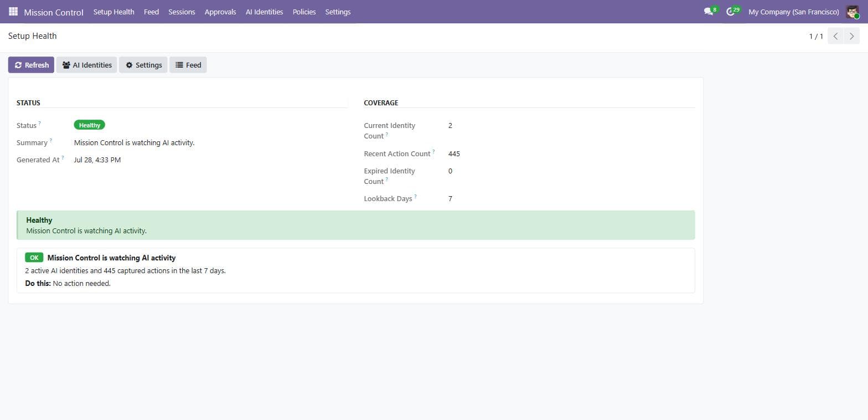Screen dimensions: 868x420
Task: Click the green Healthy status badge
Action: pyautogui.click(x=89, y=125)
